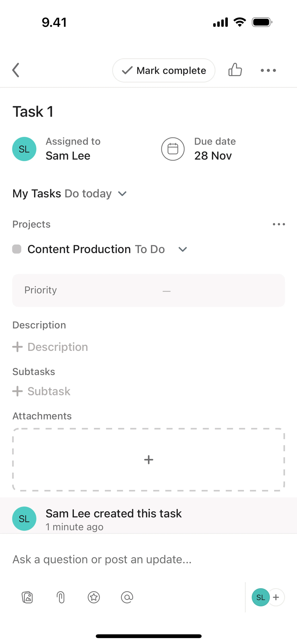Tap the Sam Lee assignee avatar
Viewport: 297px width, 644px height.
(x=24, y=149)
